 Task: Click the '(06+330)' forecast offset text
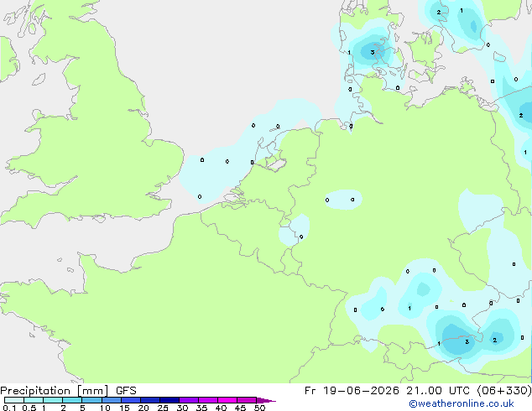click(x=504, y=391)
